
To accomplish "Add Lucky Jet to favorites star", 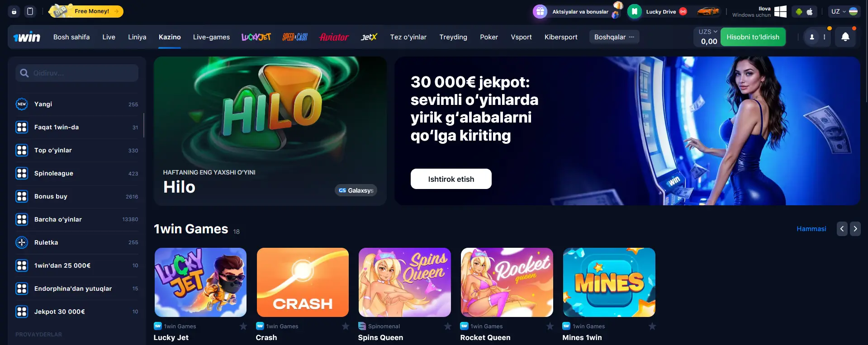I will pyautogui.click(x=243, y=326).
